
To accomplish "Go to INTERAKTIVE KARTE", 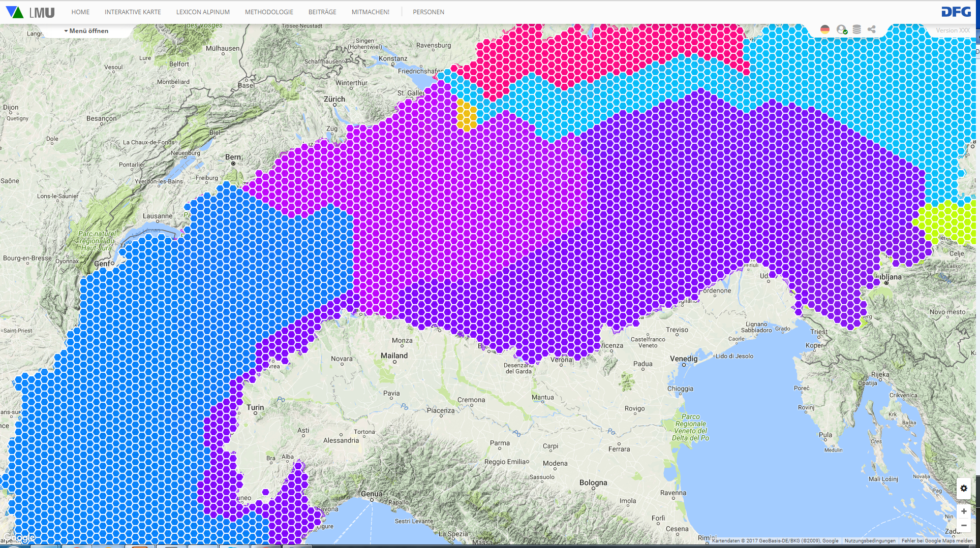I will [133, 12].
